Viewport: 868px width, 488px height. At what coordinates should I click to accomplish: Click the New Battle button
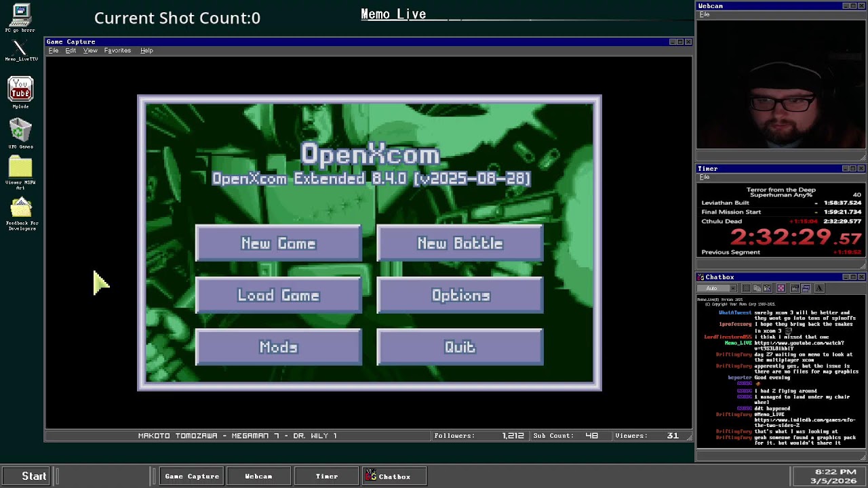tap(460, 243)
